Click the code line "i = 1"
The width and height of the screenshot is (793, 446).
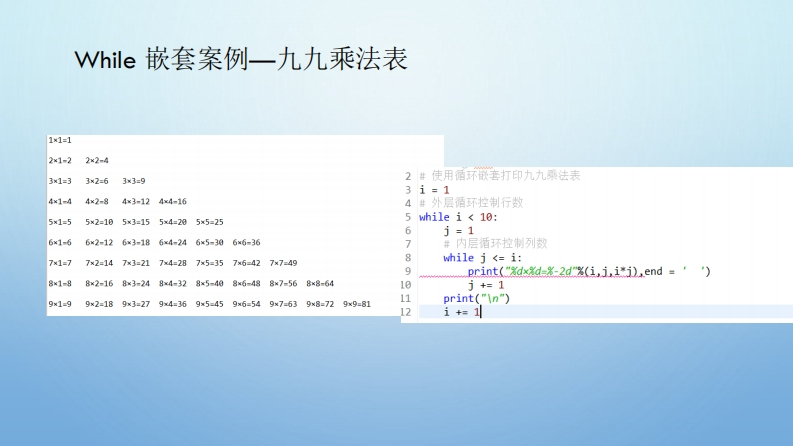[x=435, y=190]
